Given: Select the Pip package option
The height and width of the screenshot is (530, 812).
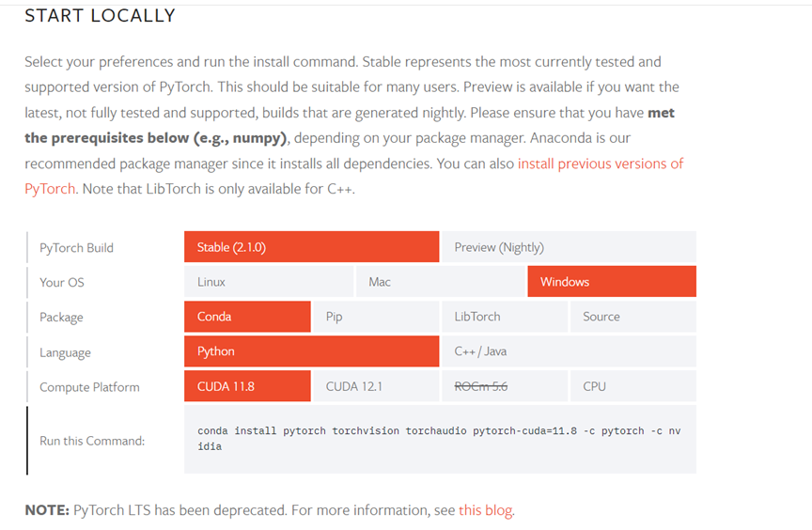Looking at the screenshot, I should (x=375, y=317).
